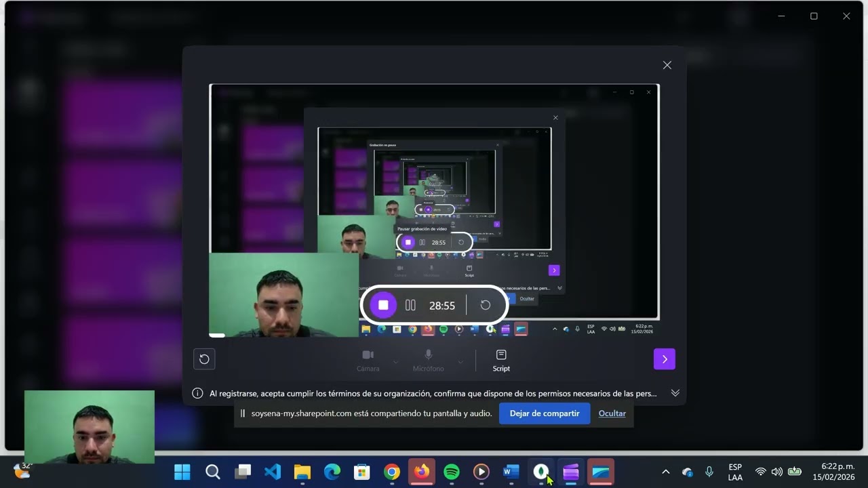This screenshot has width=868, height=488.
Task: Stop the recording with the purple stop button
Action: 383,305
